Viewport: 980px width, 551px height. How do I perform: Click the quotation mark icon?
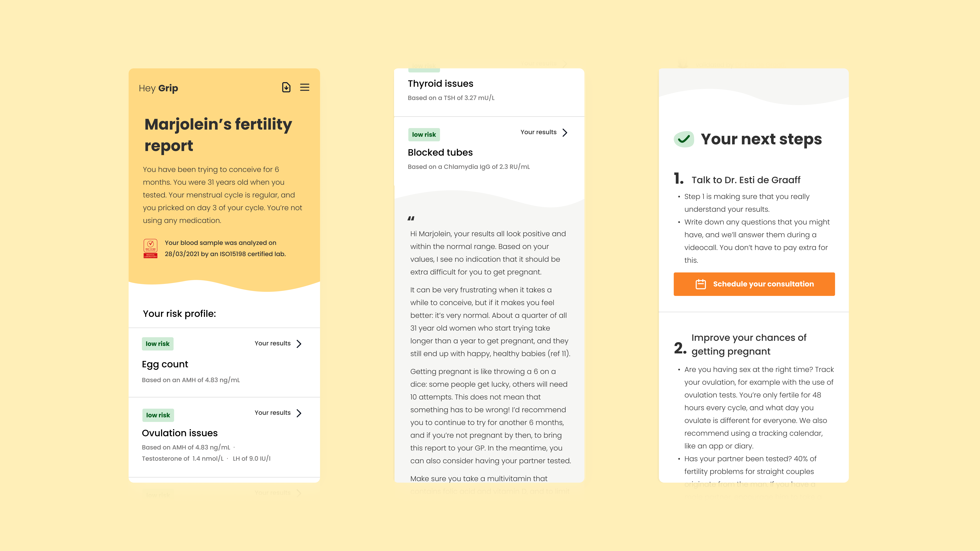click(411, 218)
